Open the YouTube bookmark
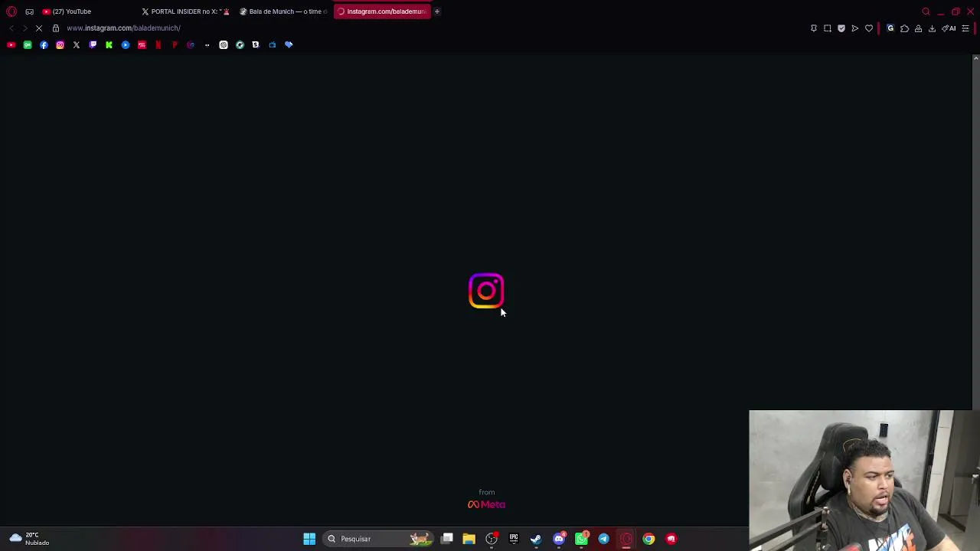Image resolution: width=980 pixels, height=551 pixels. click(x=11, y=45)
